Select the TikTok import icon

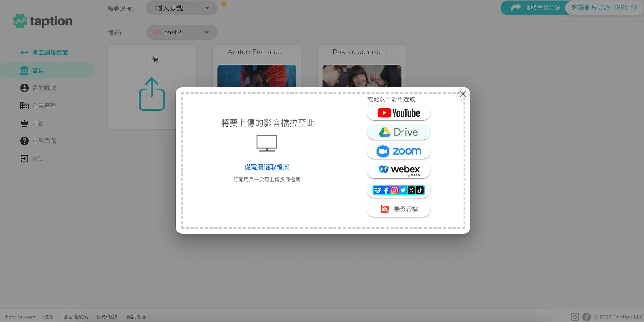click(x=420, y=190)
